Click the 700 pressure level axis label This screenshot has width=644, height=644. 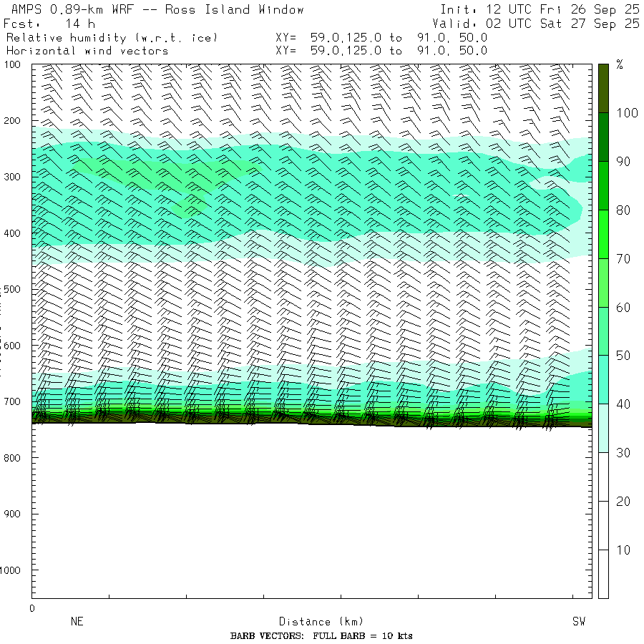pyautogui.click(x=12, y=401)
